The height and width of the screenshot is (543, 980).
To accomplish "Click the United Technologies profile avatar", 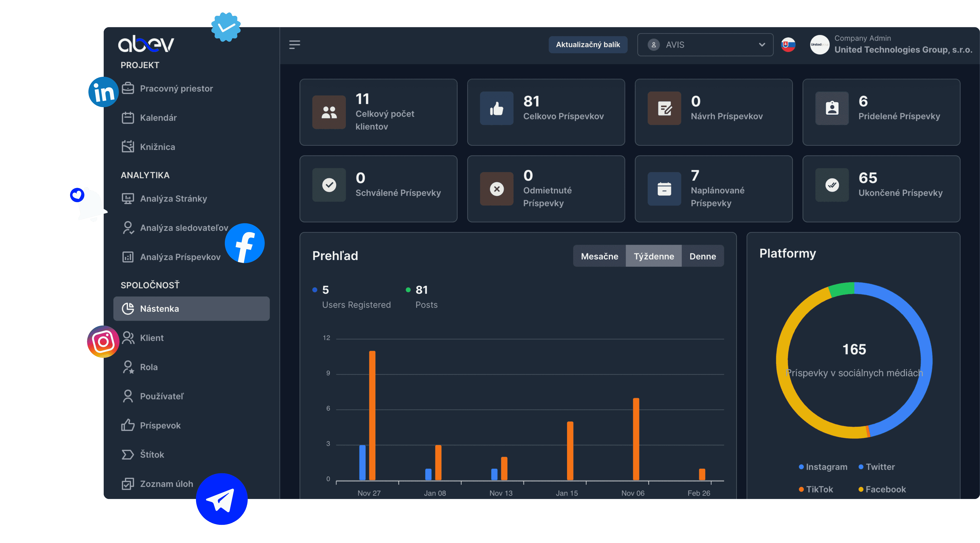I will tap(819, 45).
